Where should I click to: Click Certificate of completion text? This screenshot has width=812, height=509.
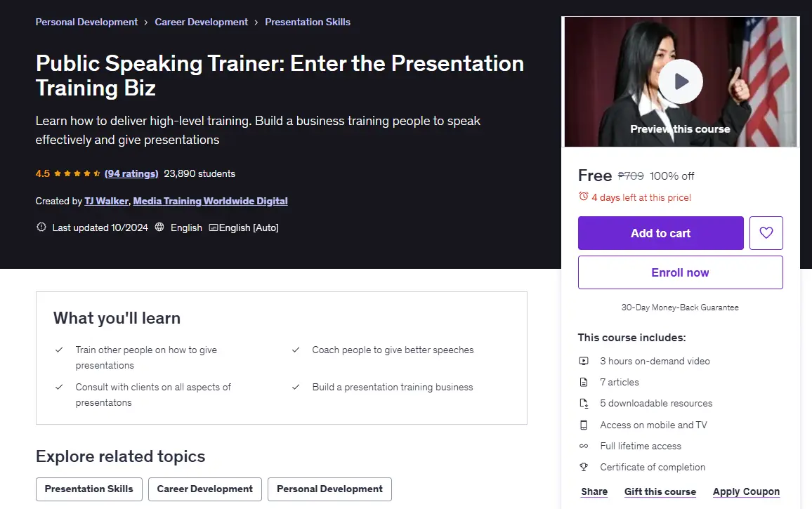tap(653, 467)
